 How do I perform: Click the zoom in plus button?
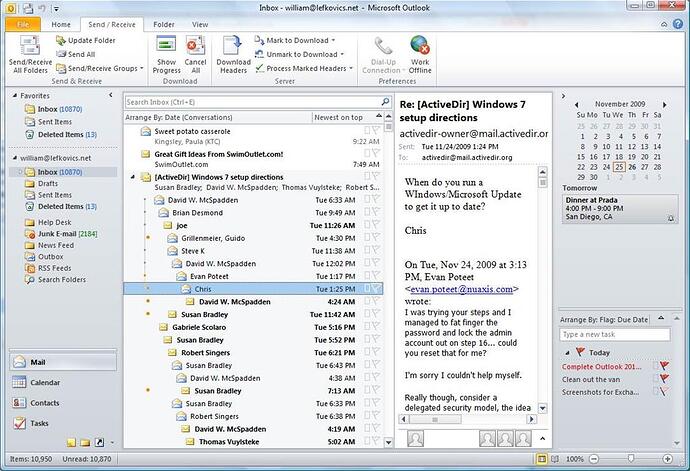tap(668, 459)
